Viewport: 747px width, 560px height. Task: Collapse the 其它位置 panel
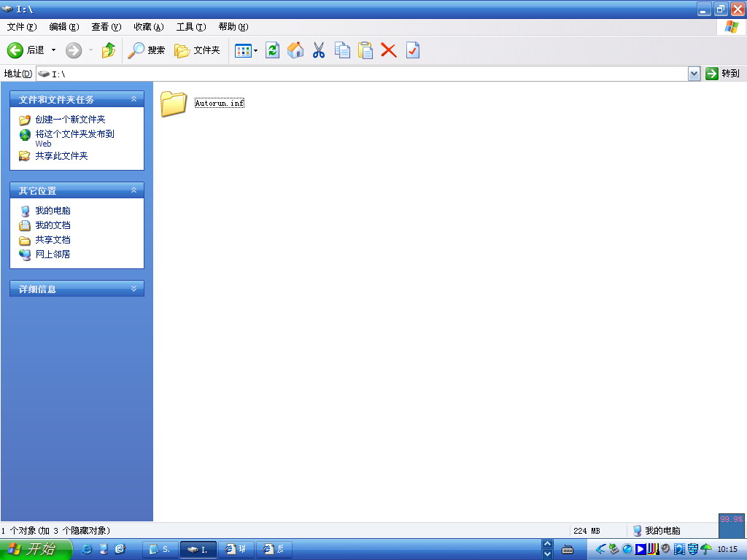pos(134,190)
